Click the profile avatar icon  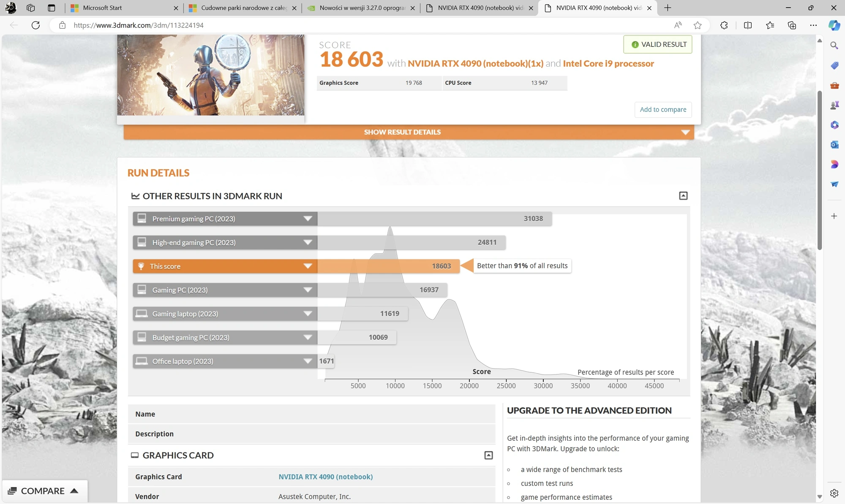pos(11,8)
